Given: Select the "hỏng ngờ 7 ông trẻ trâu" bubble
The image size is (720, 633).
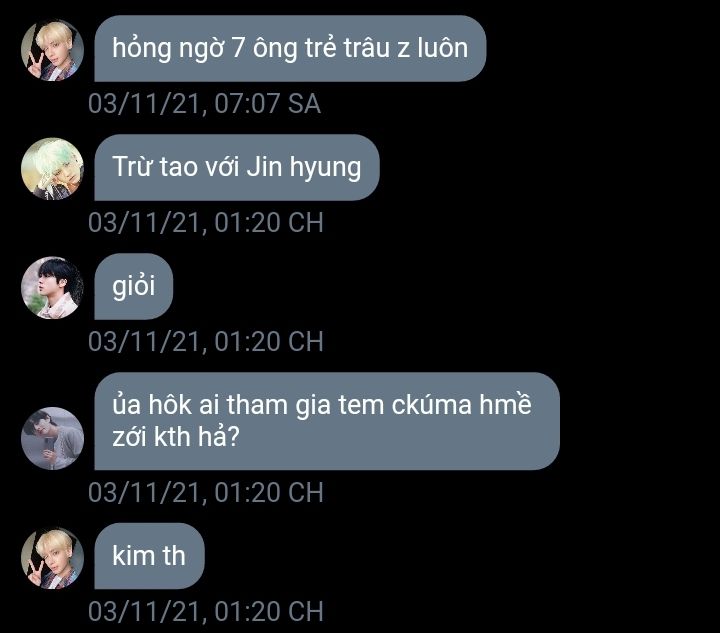Looking at the screenshot, I should (x=290, y=48).
